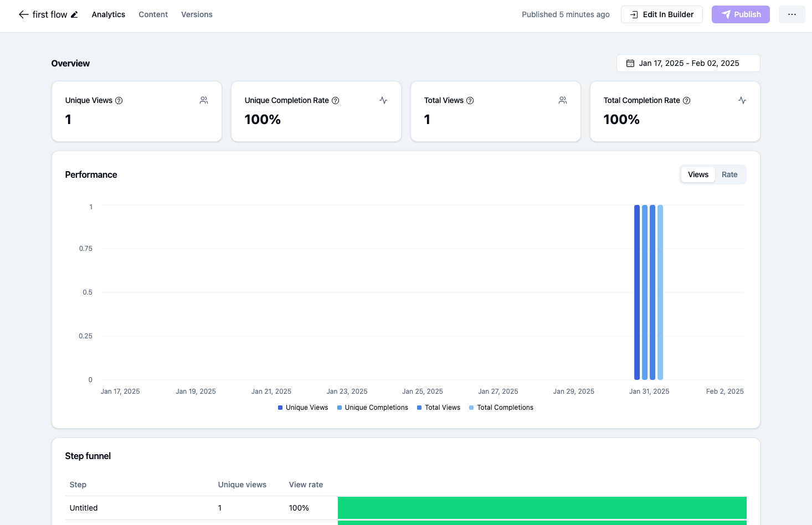Image resolution: width=812 pixels, height=525 pixels.
Task: Toggle Unique Views legend entry
Action: click(303, 408)
